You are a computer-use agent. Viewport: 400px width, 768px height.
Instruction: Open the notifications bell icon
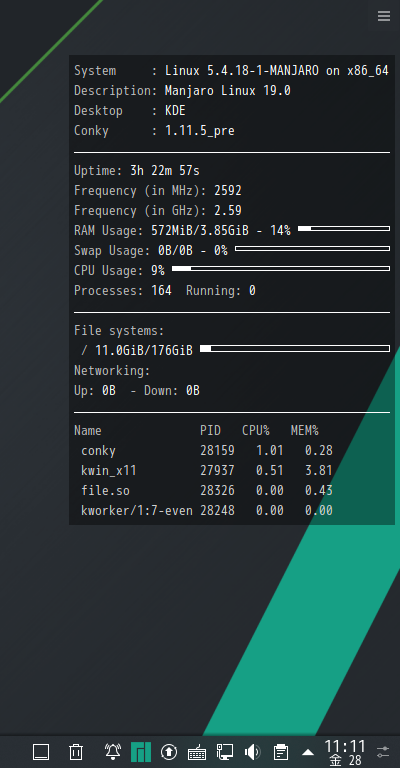pyautogui.click(x=113, y=752)
